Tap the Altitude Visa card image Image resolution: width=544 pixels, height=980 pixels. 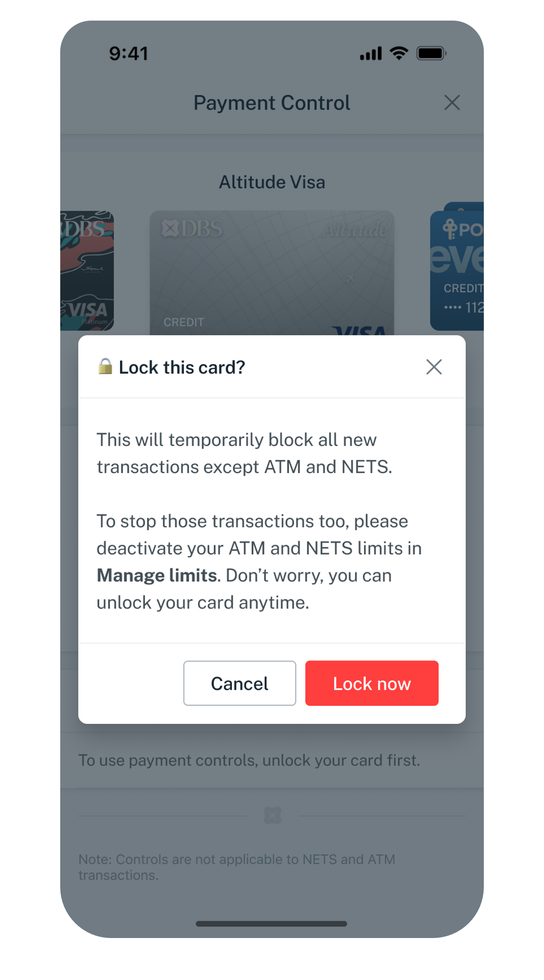pos(272,273)
